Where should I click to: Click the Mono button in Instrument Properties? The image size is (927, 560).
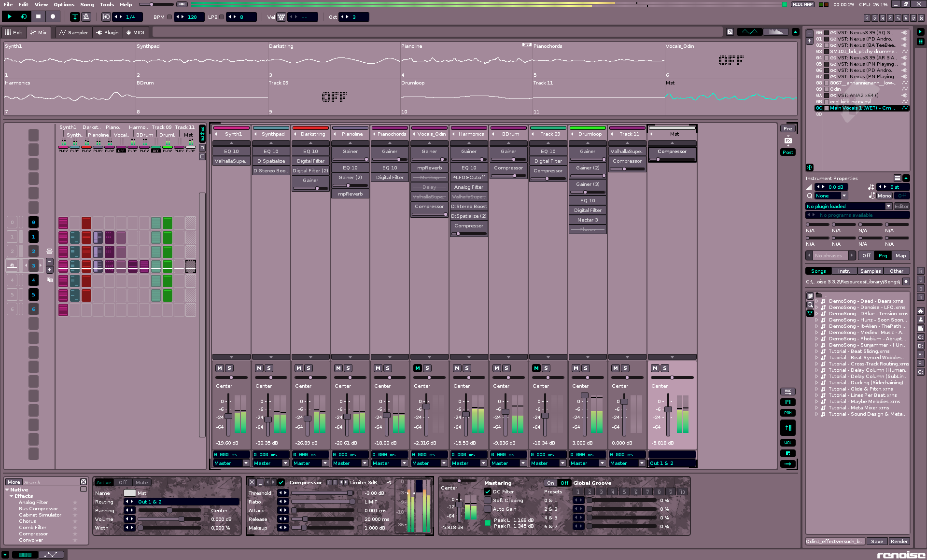click(x=884, y=196)
